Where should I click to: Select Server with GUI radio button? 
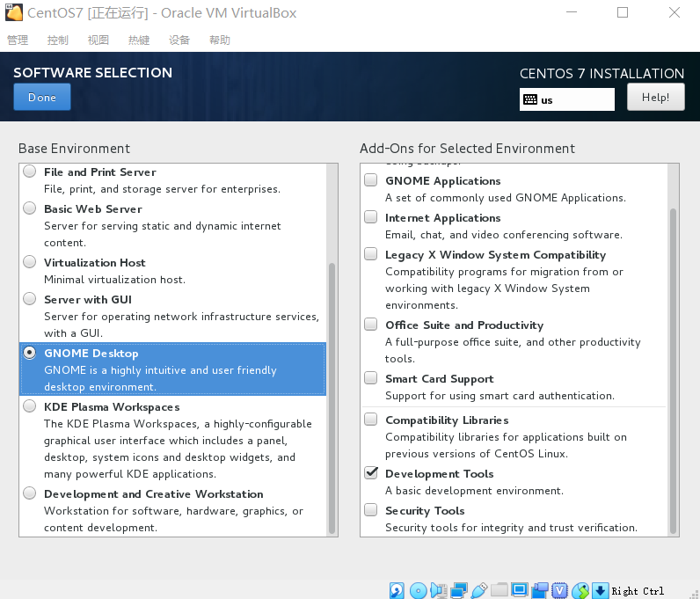(30, 299)
